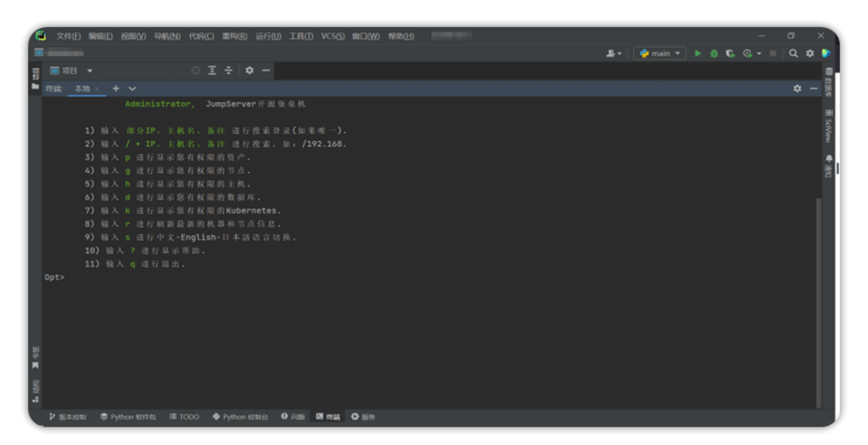This screenshot has width=868, height=445.
Task: Start debugging with the bug icon
Action: [714, 53]
